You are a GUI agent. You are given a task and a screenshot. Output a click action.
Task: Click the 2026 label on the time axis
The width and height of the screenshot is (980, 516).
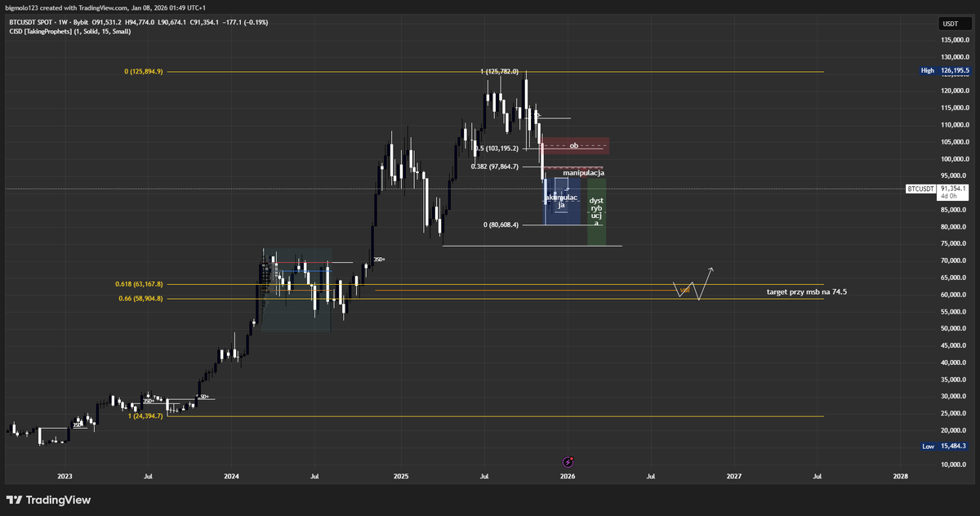(568, 475)
